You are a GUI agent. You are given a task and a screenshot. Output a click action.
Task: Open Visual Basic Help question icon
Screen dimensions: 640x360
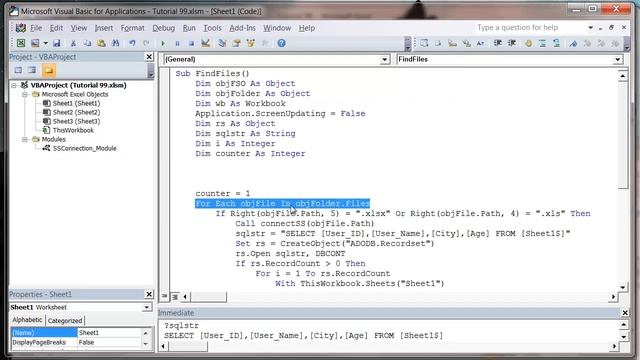tap(281, 43)
